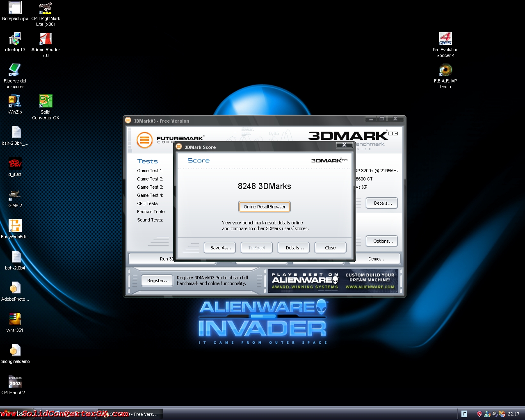
Task: Click the Alienware advertisement banner
Action: coord(333,281)
